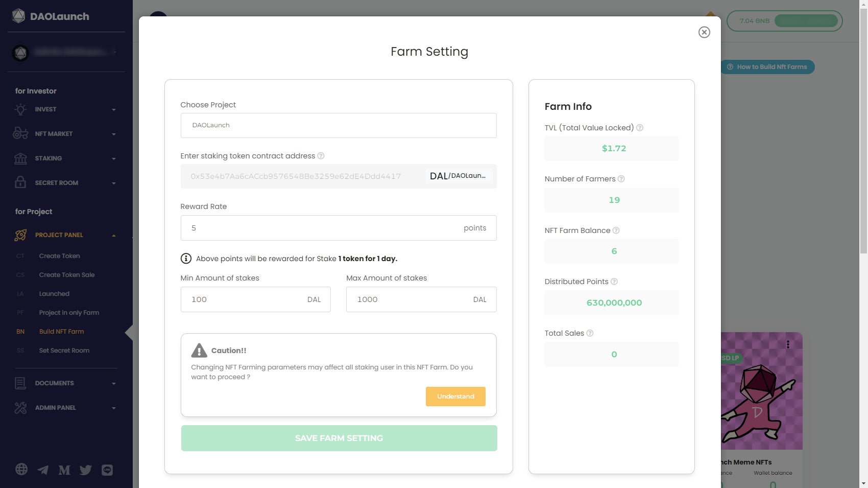Image resolution: width=868 pixels, height=488 pixels.
Task: Open the Medium social icon
Action: 64,470
